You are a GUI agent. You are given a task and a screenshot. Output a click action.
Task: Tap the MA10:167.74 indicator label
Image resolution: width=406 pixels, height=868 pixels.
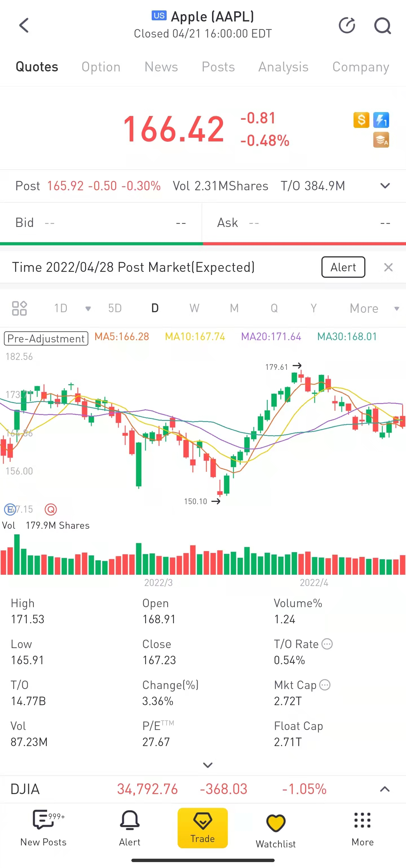195,336
